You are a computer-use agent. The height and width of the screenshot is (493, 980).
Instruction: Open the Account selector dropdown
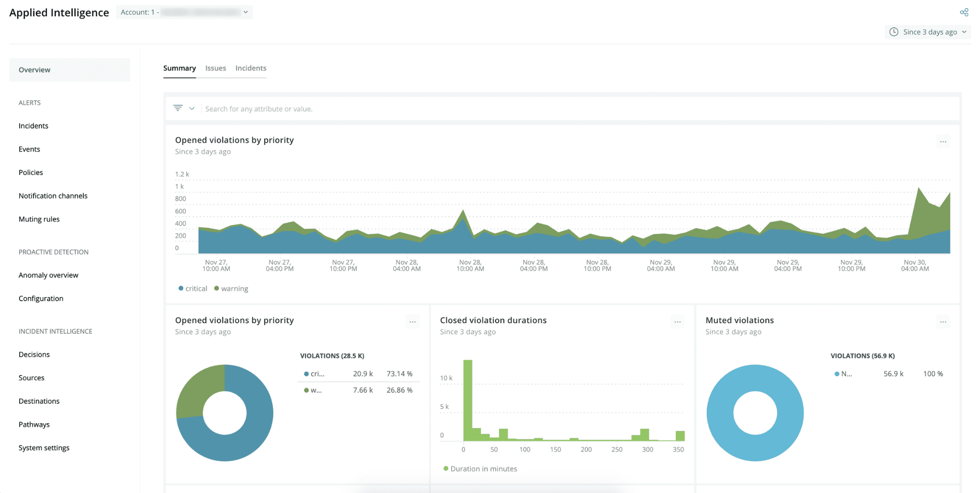(x=184, y=12)
